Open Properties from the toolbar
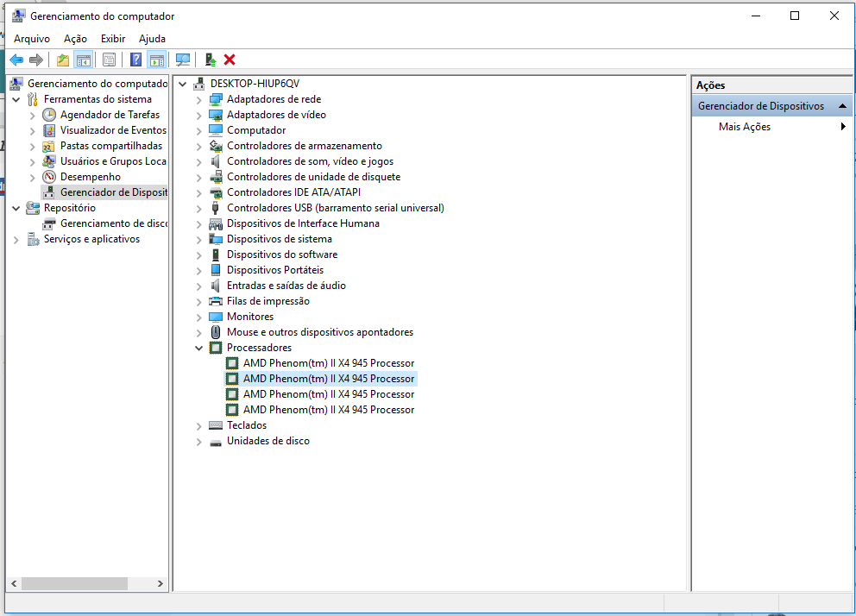This screenshot has width=856, height=616. coord(110,60)
